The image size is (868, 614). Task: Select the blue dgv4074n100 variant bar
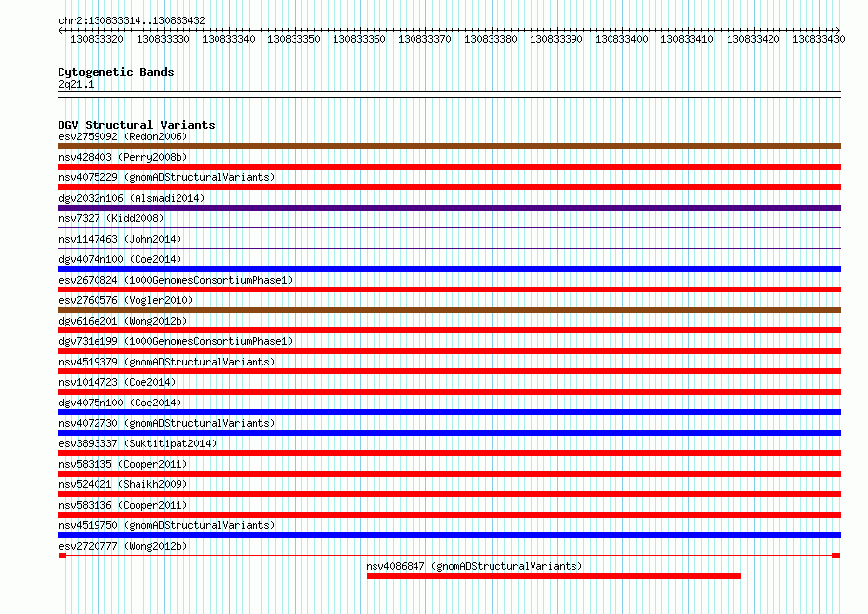tap(449, 269)
